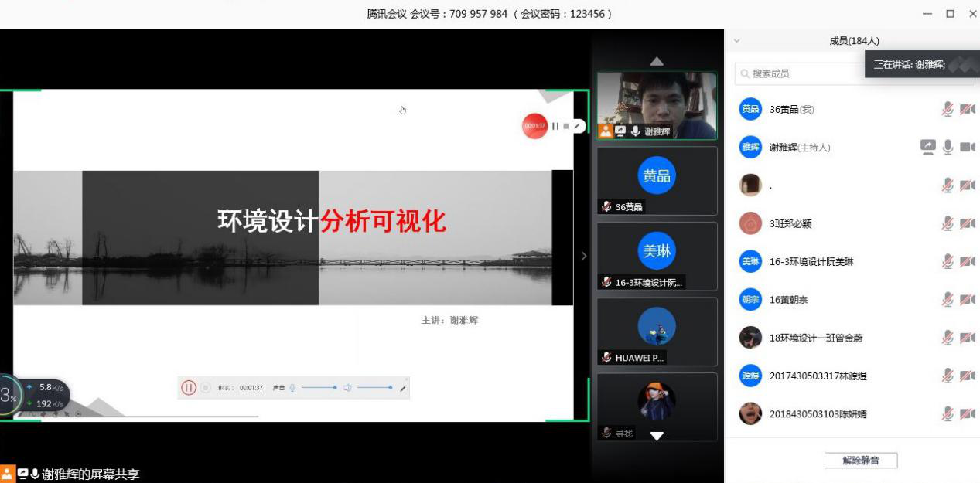Click the slide title 环境设计分析可视化
Screen dimensions: 980x483
(332, 221)
